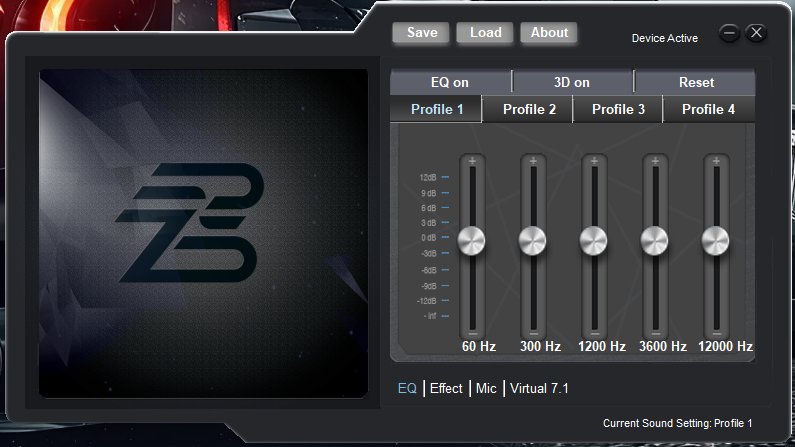Click the 1200 Hz slider knob
Image resolution: width=795 pixels, height=447 pixels.
593,241
